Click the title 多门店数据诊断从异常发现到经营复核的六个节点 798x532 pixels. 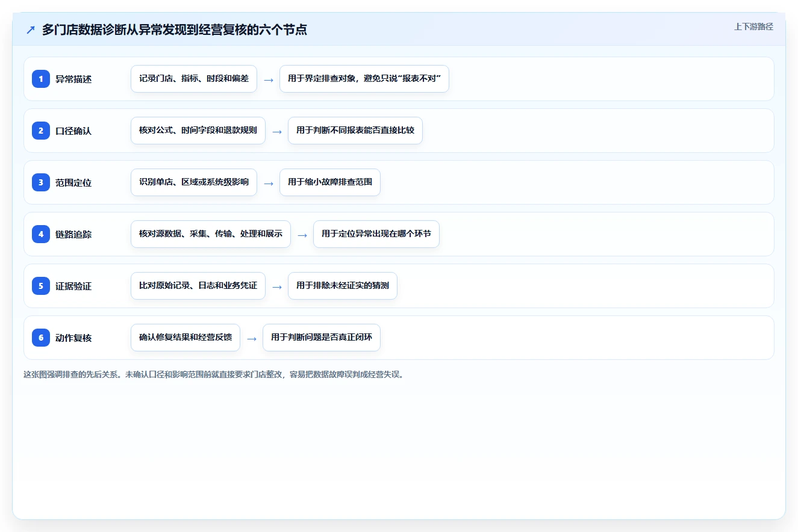click(x=175, y=29)
